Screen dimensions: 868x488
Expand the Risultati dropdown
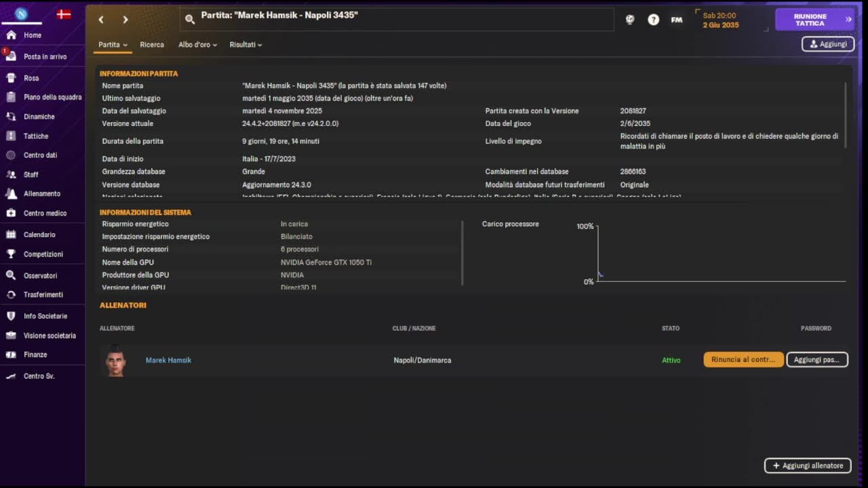click(x=245, y=45)
